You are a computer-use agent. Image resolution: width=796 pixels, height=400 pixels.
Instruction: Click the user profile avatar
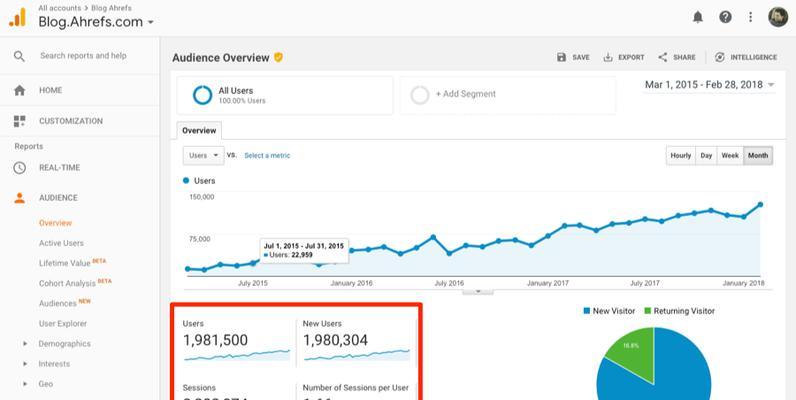pos(778,17)
